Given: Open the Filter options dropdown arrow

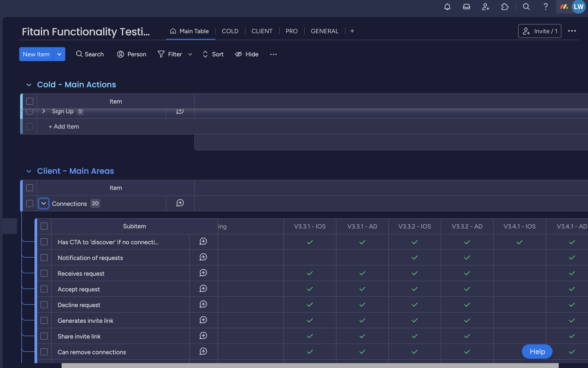Looking at the screenshot, I should coord(190,54).
